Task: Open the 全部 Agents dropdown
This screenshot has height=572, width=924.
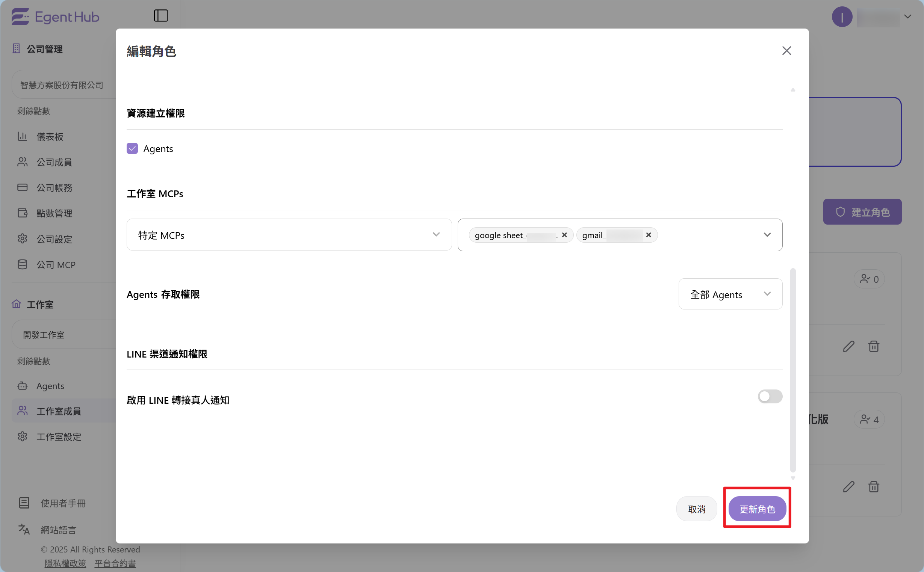Action: point(730,294)
